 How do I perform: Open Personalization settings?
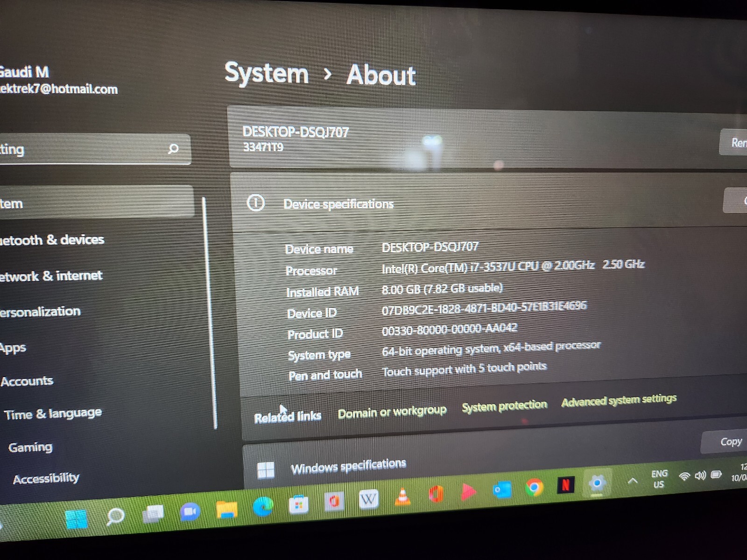[40, 311]
